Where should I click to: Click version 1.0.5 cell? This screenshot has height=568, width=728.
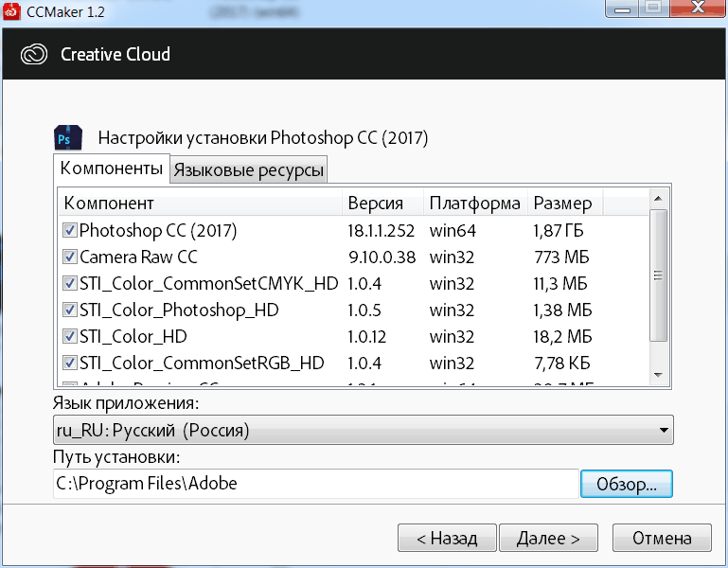coord(364,311)
